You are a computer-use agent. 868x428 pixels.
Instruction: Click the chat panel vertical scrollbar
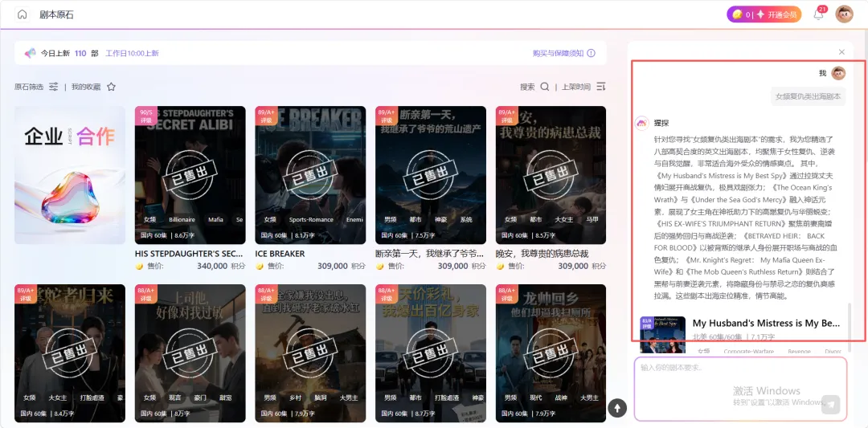[850, 326]
